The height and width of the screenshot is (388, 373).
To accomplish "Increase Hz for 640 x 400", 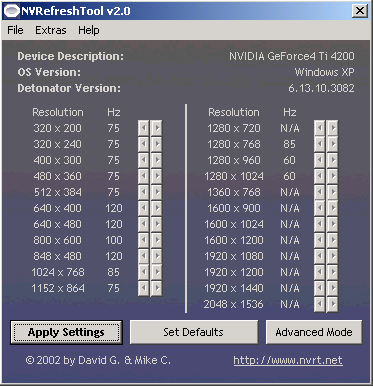I will click(156, 208).
